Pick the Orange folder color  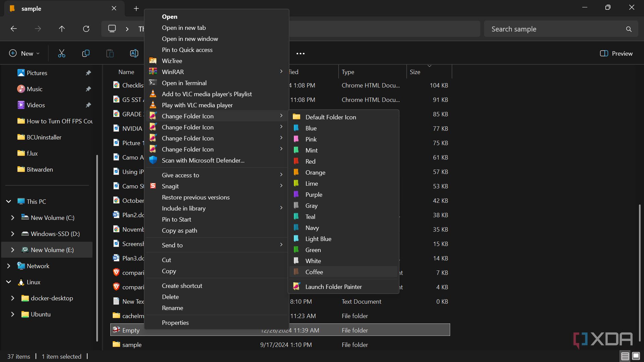tap(343, 172)
